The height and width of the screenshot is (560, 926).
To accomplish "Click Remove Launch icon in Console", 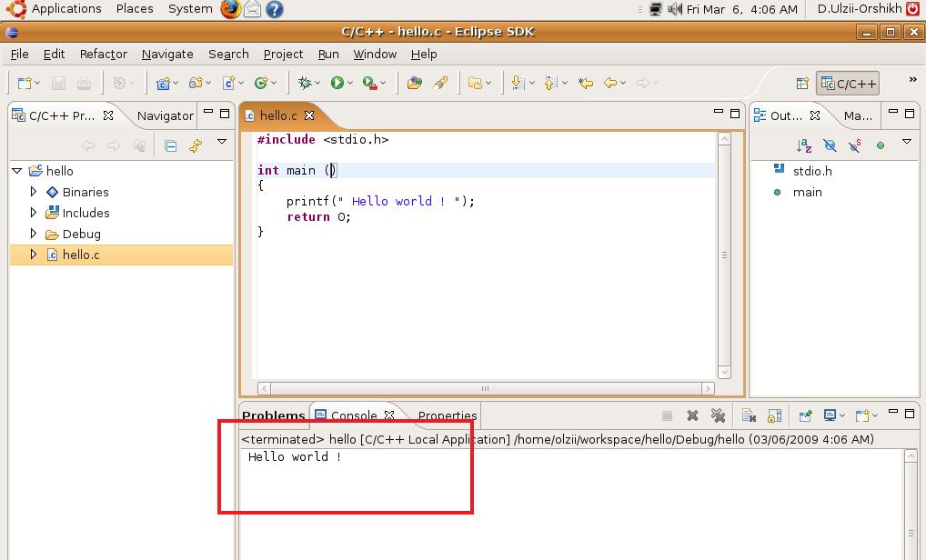I will (x=693, y=416).
